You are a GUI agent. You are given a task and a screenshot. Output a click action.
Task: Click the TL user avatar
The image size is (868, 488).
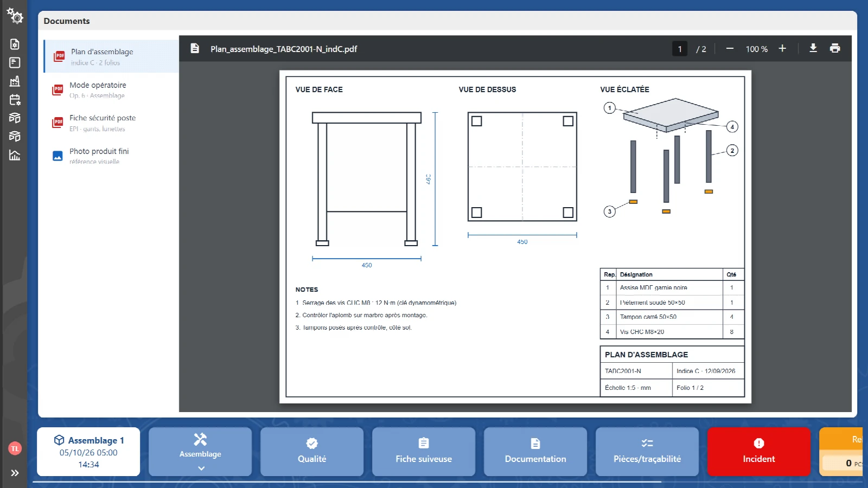pyautogui.click(x=15, y=448)
